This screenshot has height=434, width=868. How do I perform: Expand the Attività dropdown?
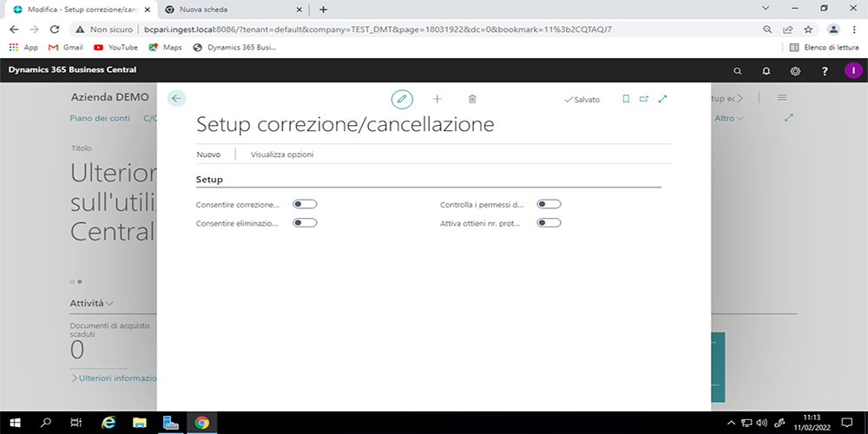coord(91,303)
